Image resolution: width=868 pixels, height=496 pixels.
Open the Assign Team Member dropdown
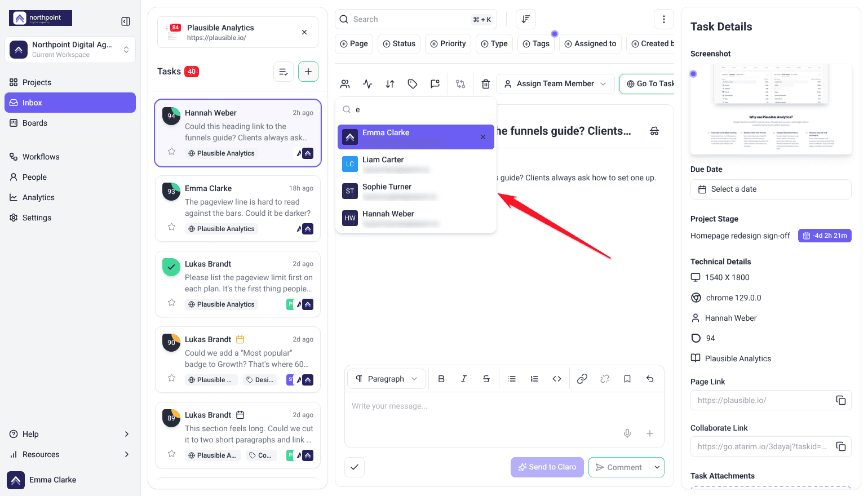(x=555, y=84)
